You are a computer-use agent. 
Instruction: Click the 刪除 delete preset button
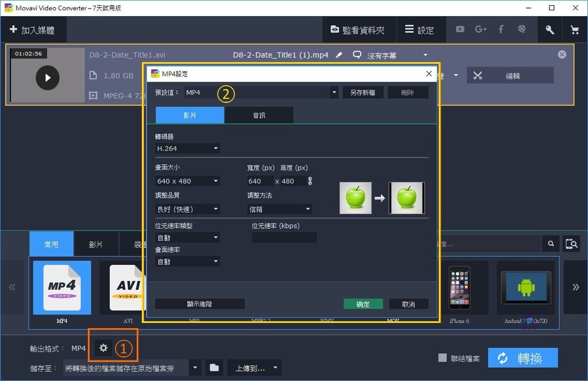pos(408,93)
